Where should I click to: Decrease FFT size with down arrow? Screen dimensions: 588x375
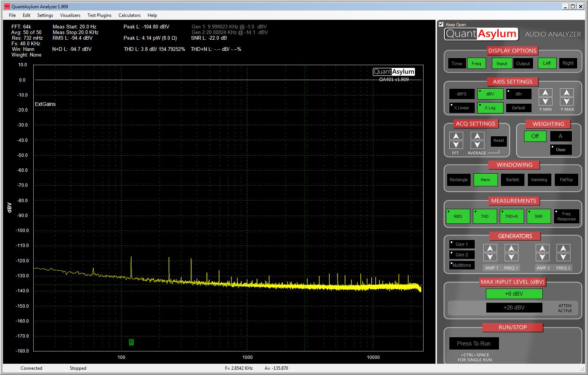(x=456, y=145)
